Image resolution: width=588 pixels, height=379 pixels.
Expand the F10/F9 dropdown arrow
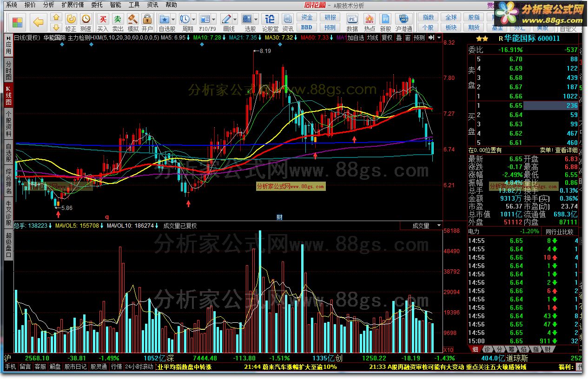coord(214,20)
